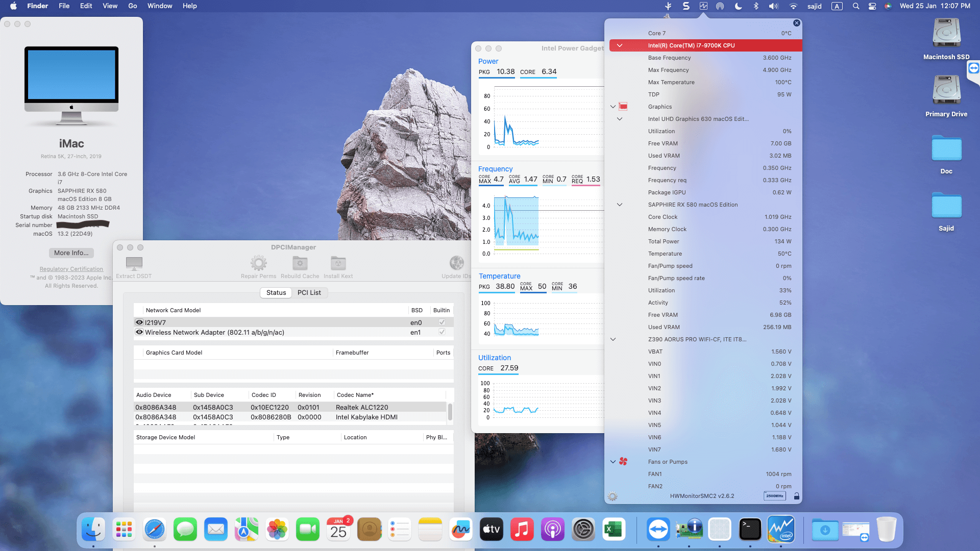Open Photos app from the Dock
This screenshot has height=551, width=980.
pos(277,530)
